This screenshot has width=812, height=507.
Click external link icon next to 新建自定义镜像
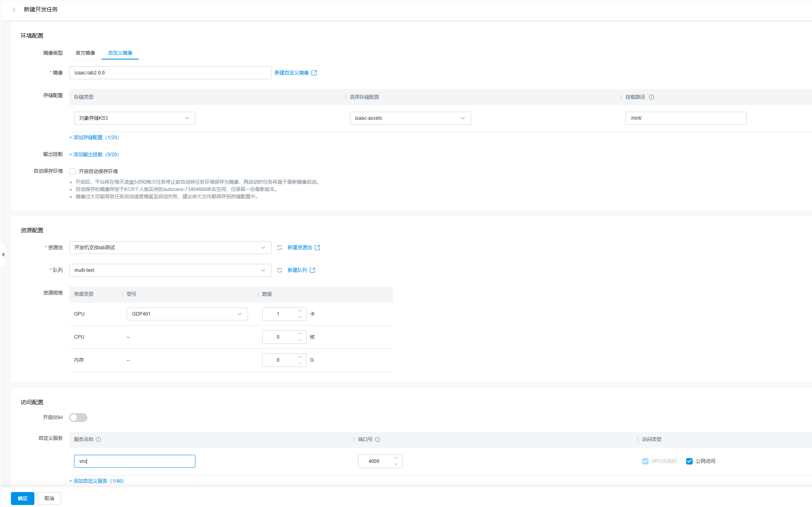pos(314,73)
